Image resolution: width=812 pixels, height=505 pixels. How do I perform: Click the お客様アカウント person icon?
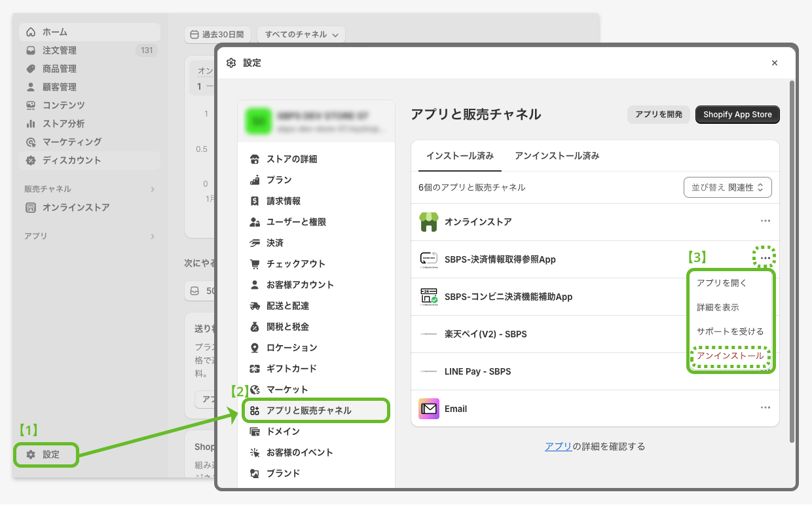[x=255, y=285]
